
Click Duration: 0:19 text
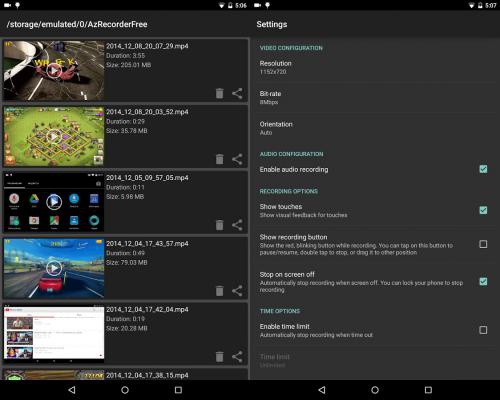point(126,319)
